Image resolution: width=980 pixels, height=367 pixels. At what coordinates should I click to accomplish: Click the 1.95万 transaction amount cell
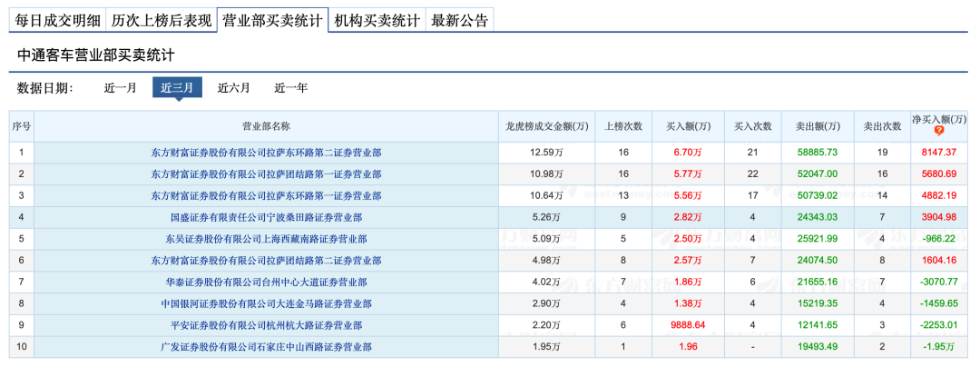click(546, 347)
